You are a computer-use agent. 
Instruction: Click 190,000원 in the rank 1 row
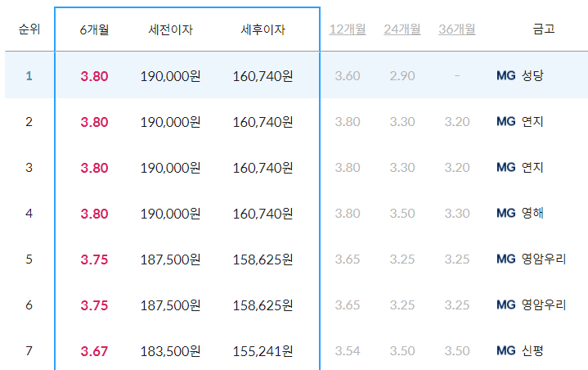point(170,76)
